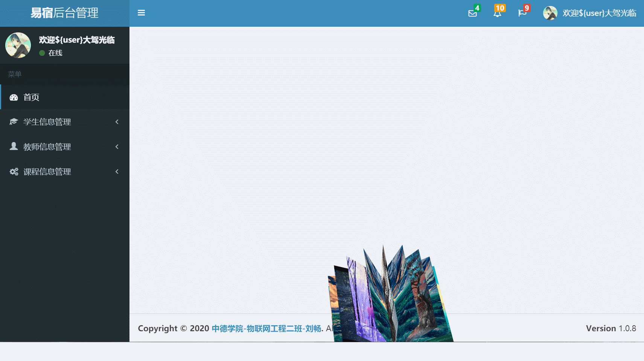Click the sidebar profile avatar picture

(x=18, y=45)
